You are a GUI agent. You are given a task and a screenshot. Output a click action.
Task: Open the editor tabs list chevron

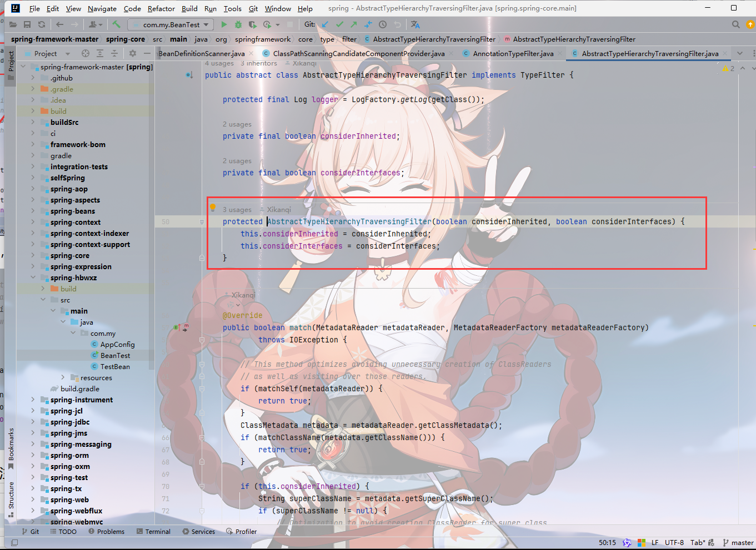pyautogui.click(x=740, y=53)
